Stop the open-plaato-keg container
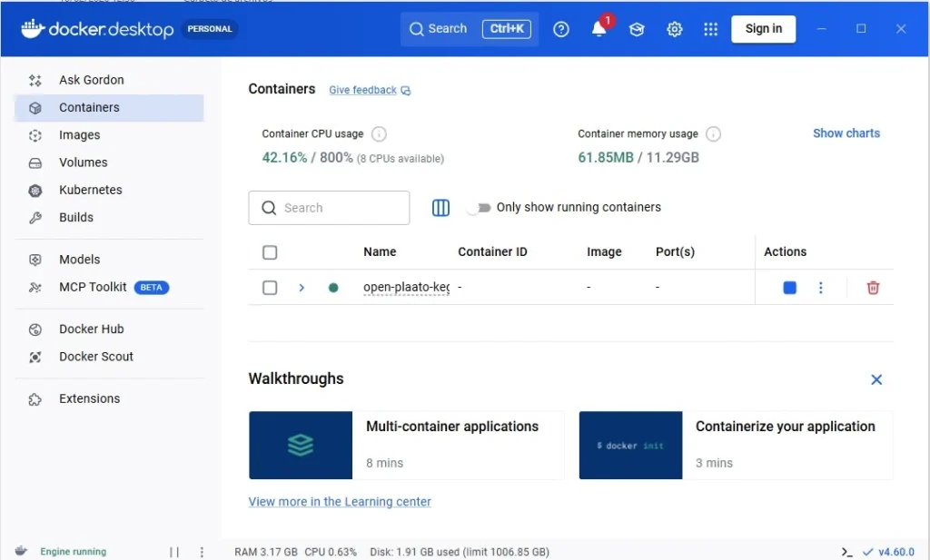Image resolution: width=930 pixels, height=560 pixels. 789,288
